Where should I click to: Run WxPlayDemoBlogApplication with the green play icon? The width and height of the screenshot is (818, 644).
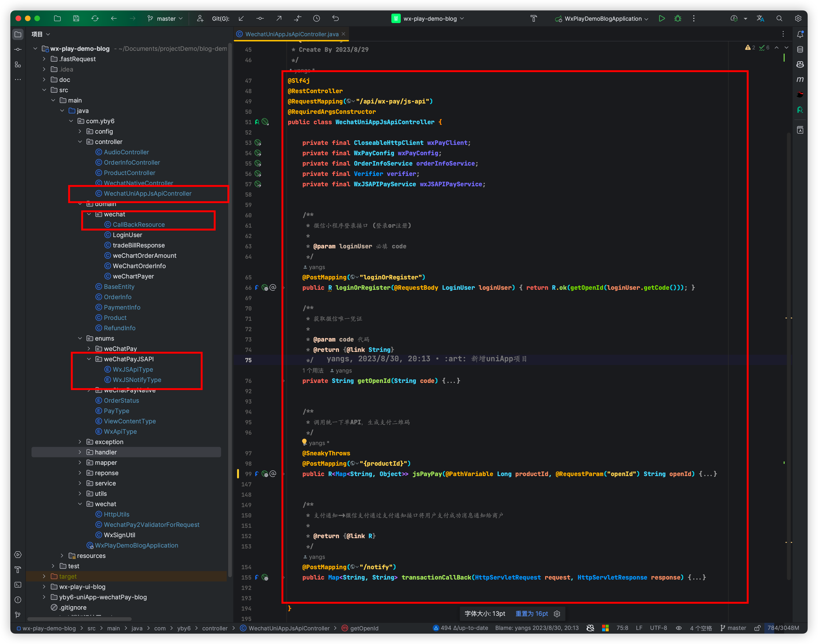pos(662,19)
